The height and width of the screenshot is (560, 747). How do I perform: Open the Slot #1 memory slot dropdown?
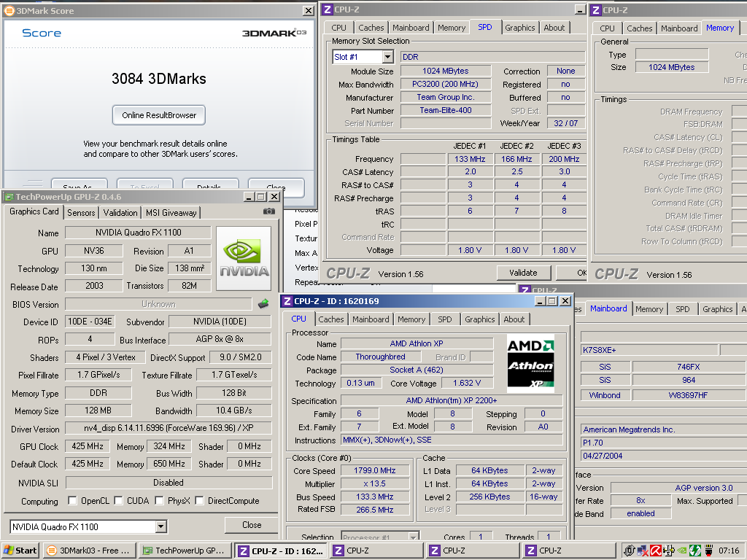(x=388, y=57)
